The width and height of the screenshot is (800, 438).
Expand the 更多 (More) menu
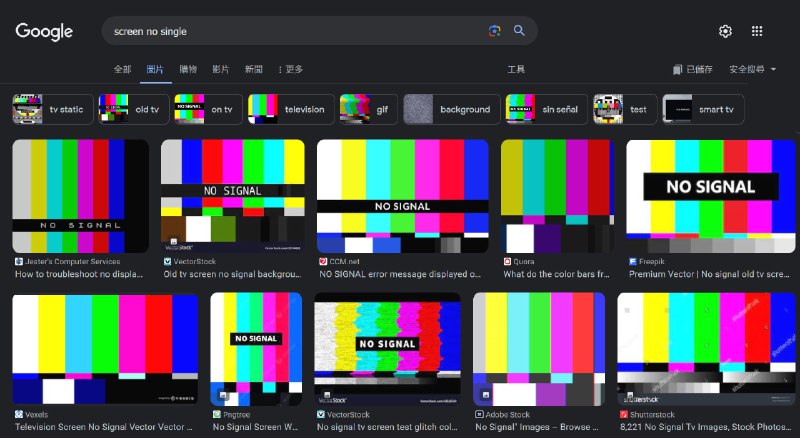(290, 69)
